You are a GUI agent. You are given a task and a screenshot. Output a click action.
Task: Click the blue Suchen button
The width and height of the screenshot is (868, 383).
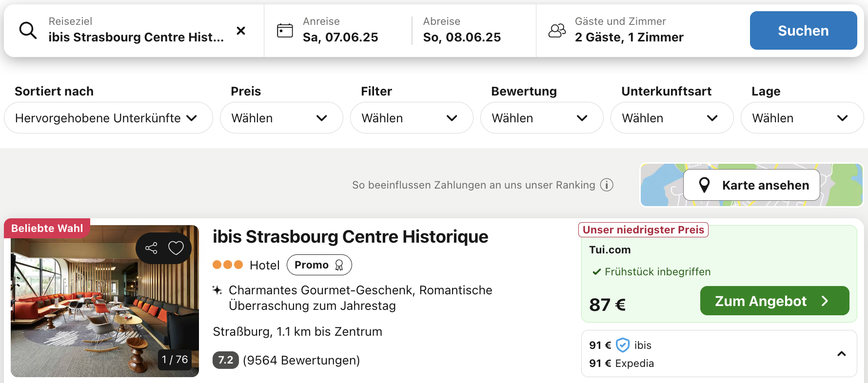click(803, 31)
